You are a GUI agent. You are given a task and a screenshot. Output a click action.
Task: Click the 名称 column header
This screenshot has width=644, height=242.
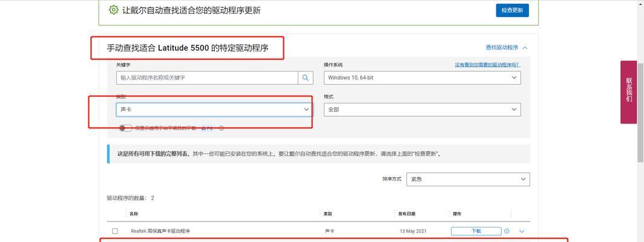point(134,214)
